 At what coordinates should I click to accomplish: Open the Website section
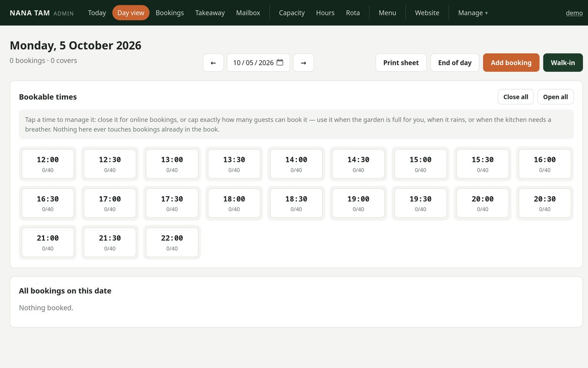(x=427, y=13)
